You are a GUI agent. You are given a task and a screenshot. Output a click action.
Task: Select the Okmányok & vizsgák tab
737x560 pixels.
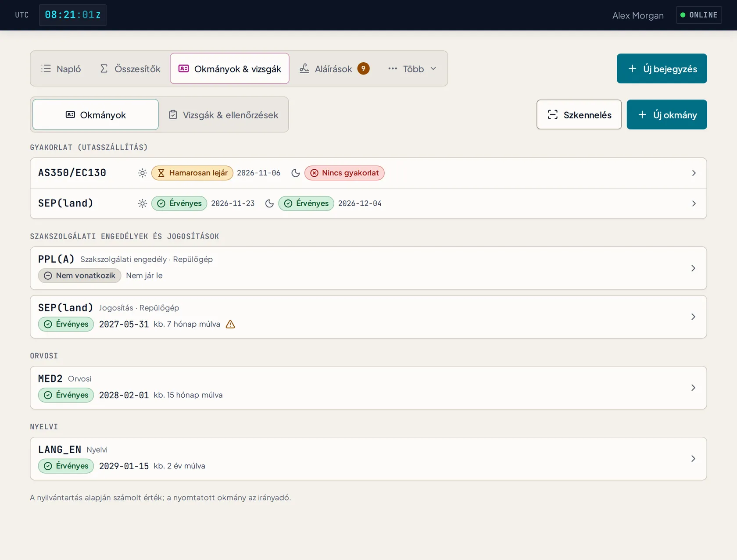coord(229,68)
